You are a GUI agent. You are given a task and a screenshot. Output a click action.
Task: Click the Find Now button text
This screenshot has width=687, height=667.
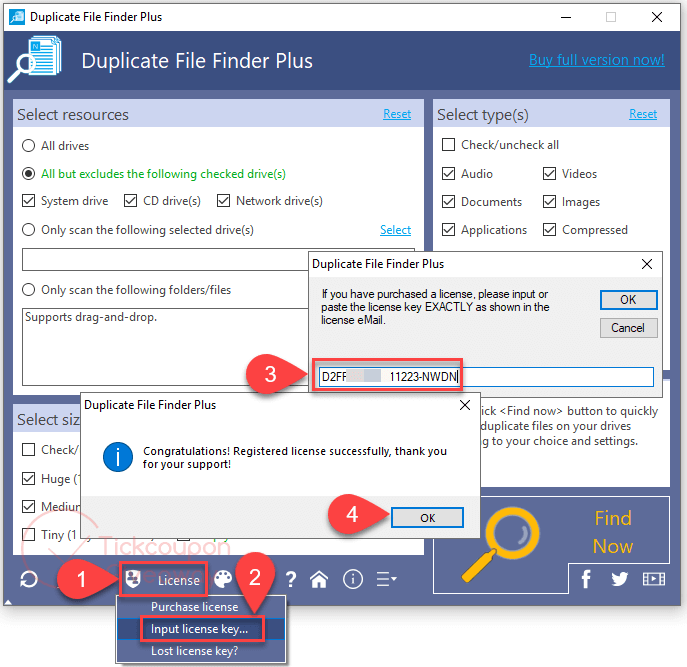point(613,532)
